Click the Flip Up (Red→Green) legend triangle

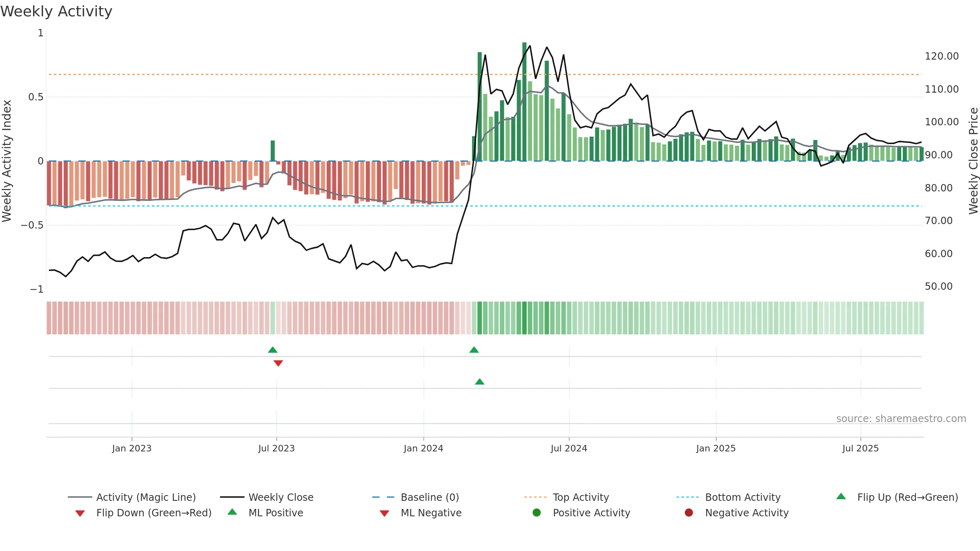click(x=841, y=496)
